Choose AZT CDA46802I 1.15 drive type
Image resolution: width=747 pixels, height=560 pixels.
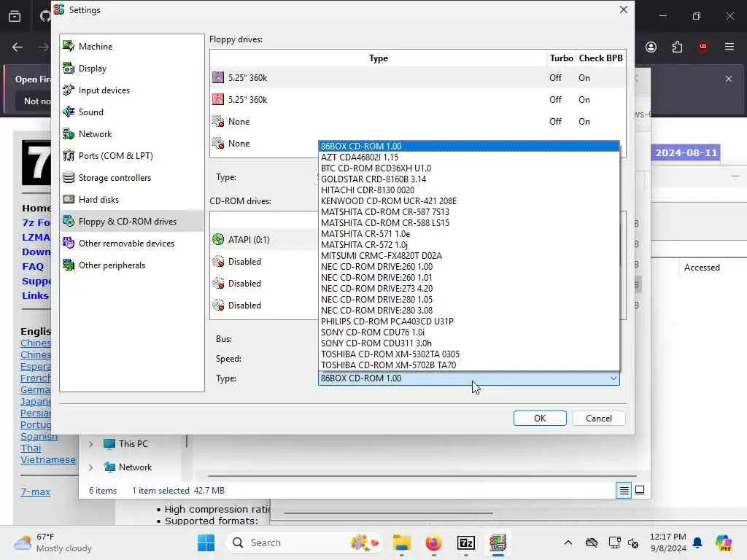[x=469, y=157]
